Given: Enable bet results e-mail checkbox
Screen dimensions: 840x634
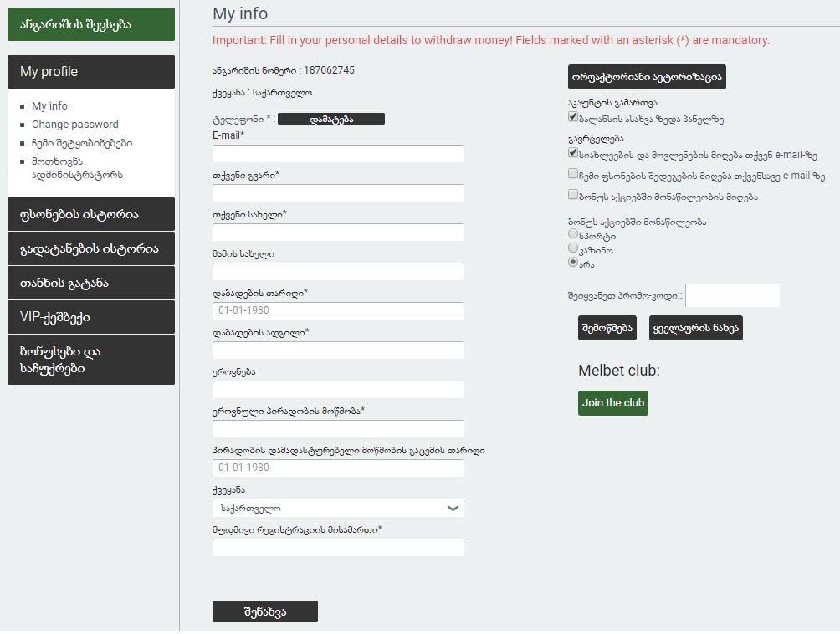Looking at the screenshot, I should (573, 175).
